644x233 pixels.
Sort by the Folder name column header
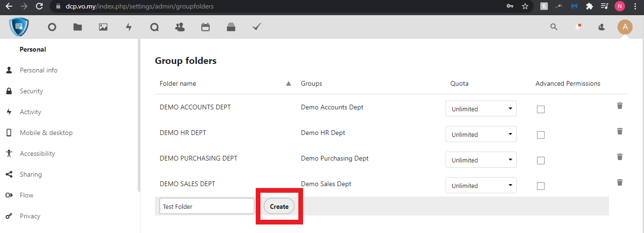[x=178, y=83]
